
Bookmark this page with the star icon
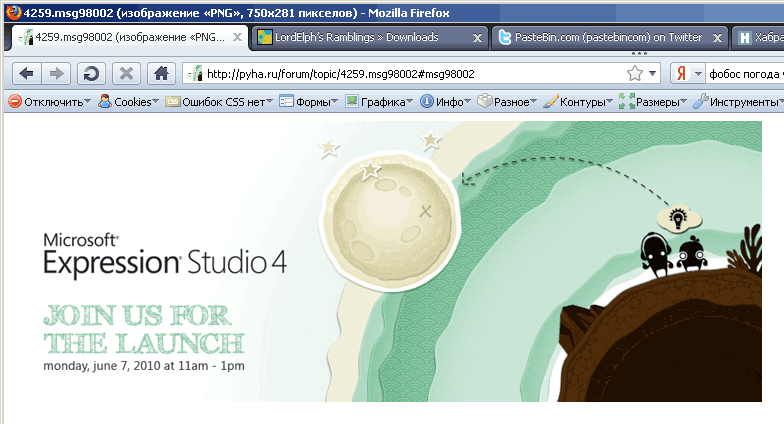634,73
